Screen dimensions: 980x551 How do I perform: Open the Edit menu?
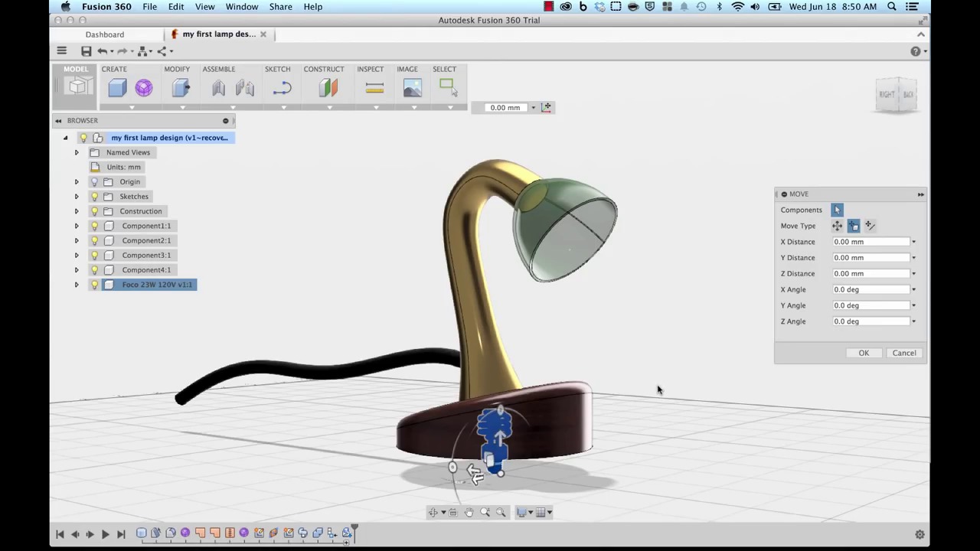tap(176, 7)
